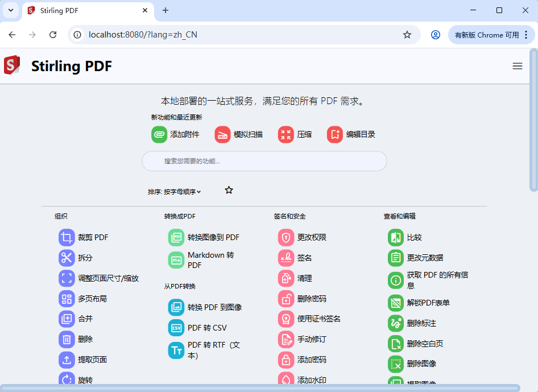Click the 删除图像 icon
The image size is (538, 392).
click(396, 364)
